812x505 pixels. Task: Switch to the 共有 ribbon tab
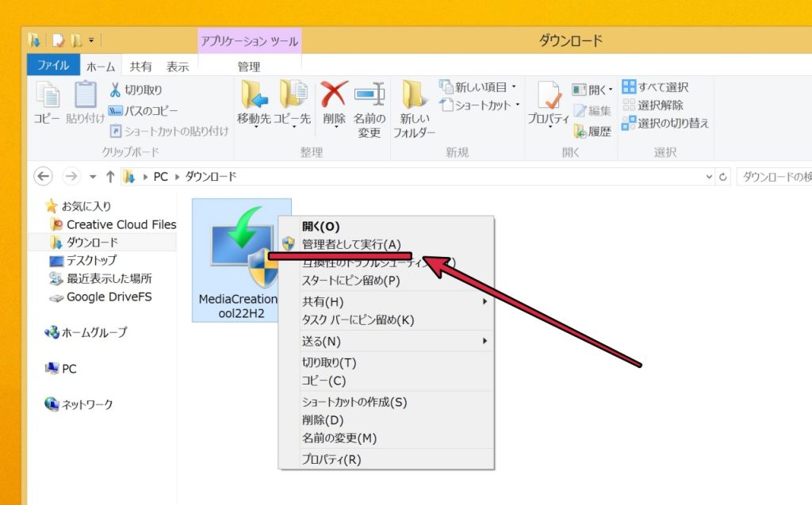(140, 67)
